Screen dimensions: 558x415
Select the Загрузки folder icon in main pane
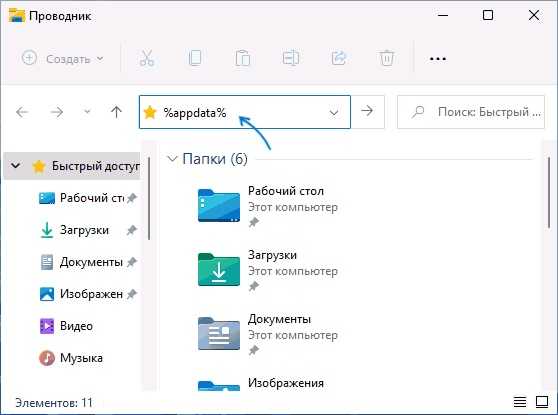point(219,269)
